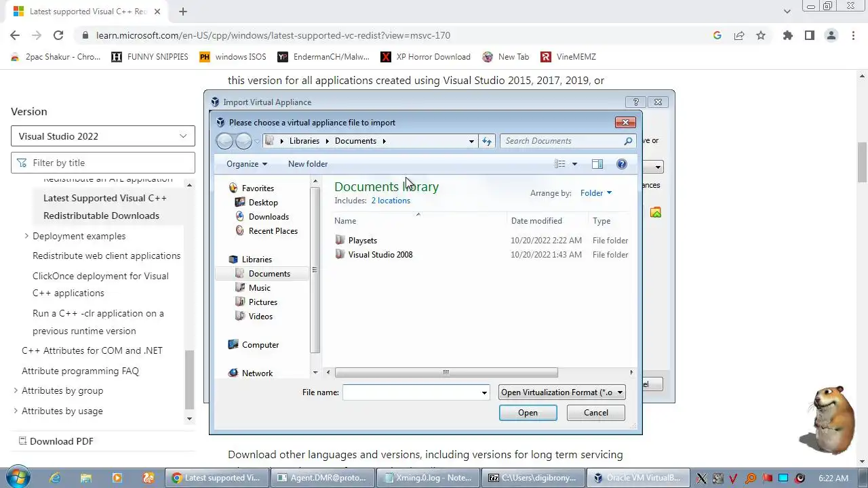Open the view options dropdown arrow
The image size is (868, 488).
(574, 164)
